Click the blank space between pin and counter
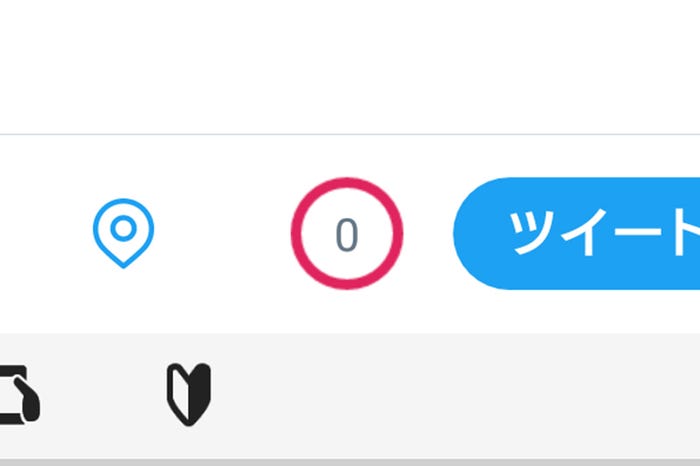The width and height of the screenshot is (700, 466). pyautogui.click(x=222, y=234)
